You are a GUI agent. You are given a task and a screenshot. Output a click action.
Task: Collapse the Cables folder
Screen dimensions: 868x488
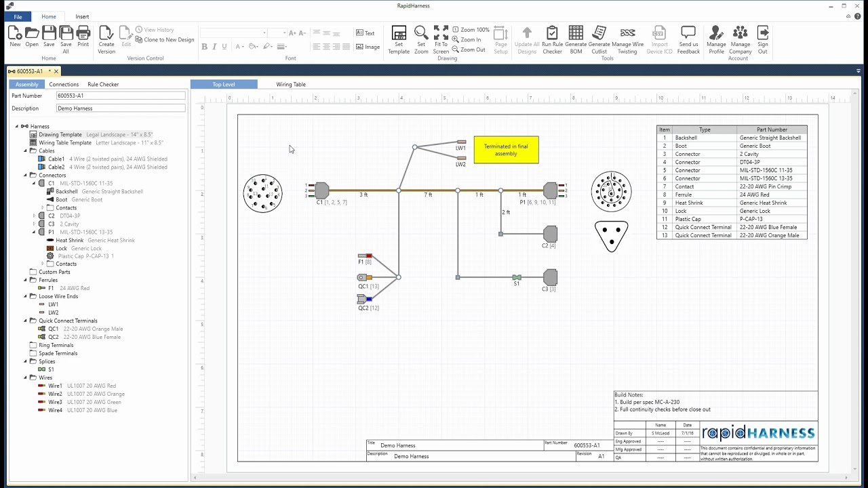coord(26,150)
